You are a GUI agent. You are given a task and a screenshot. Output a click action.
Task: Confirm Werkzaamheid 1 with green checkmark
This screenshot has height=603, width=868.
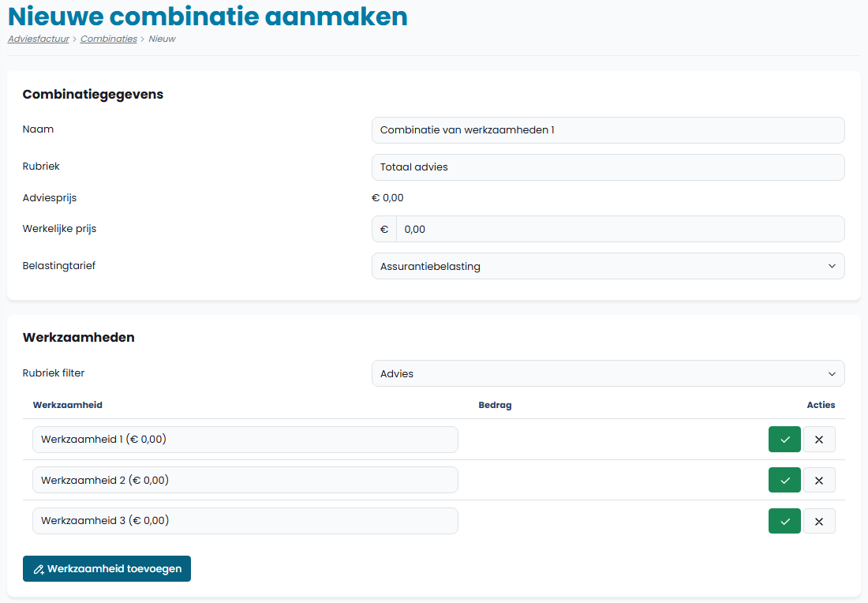(x=784, y=439)
